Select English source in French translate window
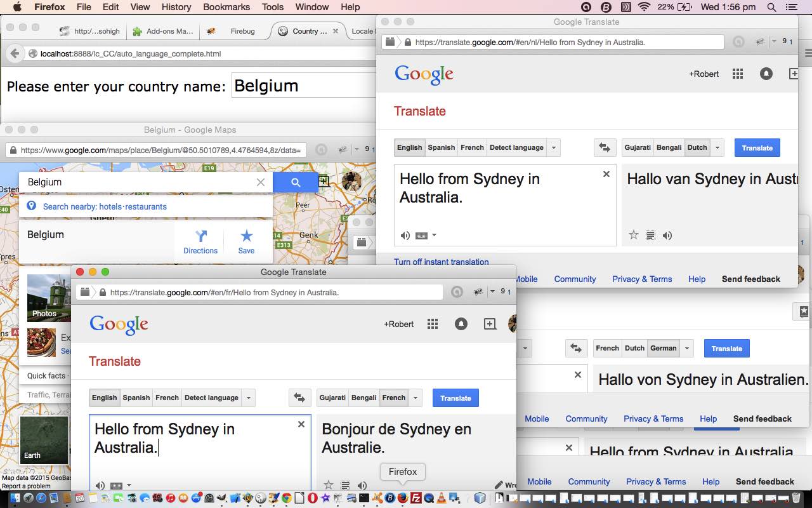The width and height of the screenshot is (812, 508). (105, 398)
